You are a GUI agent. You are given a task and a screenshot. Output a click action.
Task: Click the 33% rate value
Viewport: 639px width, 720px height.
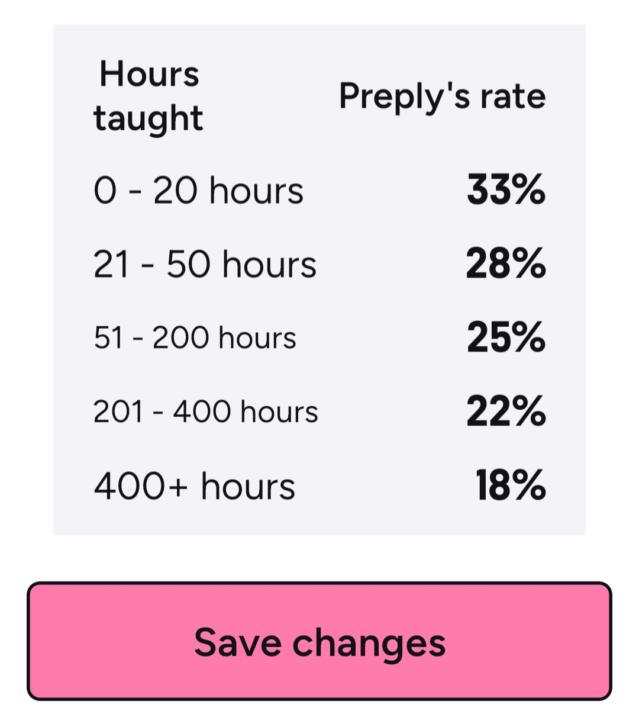click(506, 190)
